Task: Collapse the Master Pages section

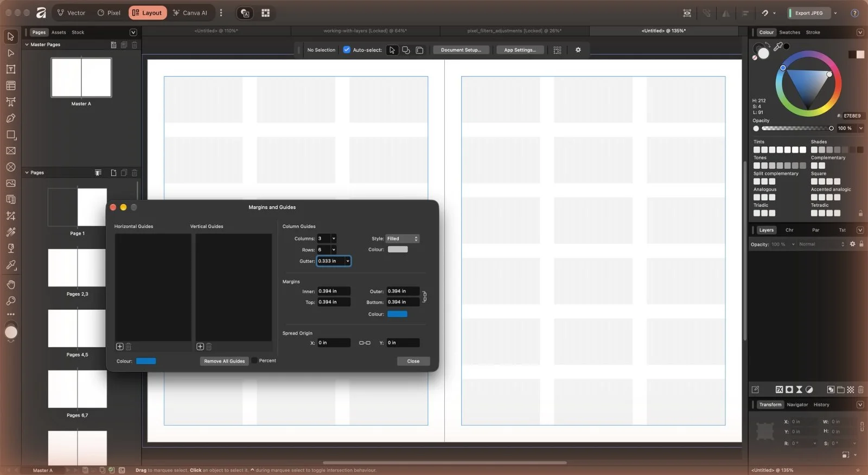Action: point(27,45)
